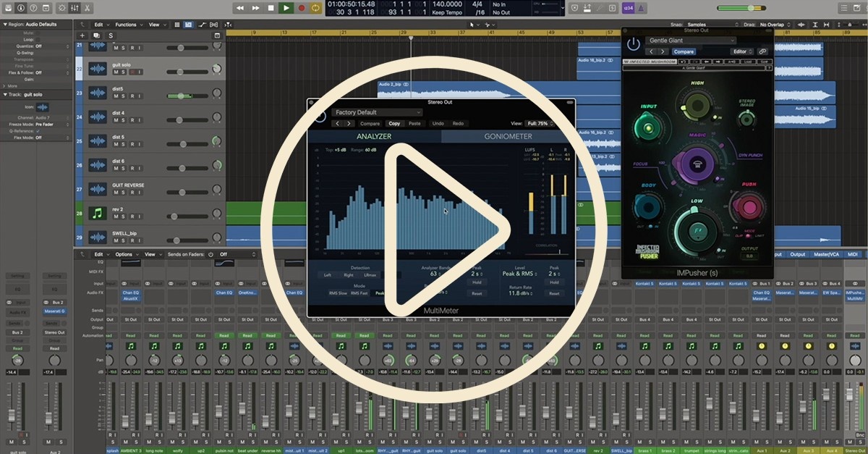Solo the dist5 track
Viewport: 868px width, 454px height.
pyautogui.click(x=123, y=96)
